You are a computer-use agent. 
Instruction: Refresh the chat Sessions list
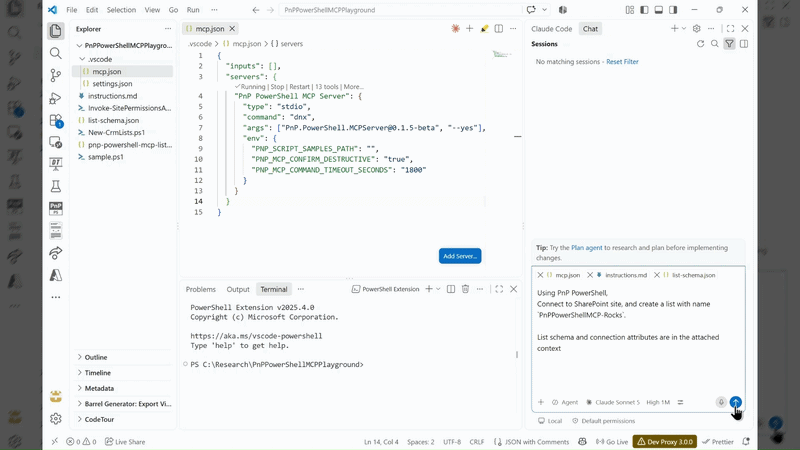click(x=701, y=44)
